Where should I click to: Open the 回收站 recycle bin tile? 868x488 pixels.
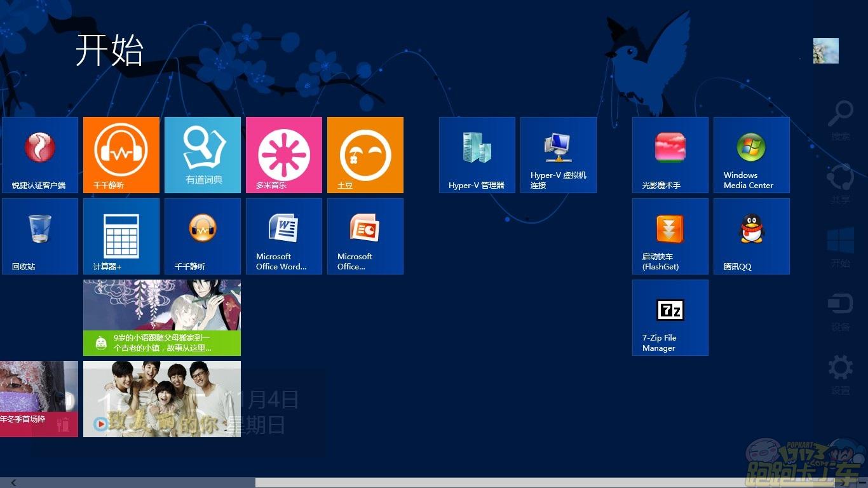40,236
